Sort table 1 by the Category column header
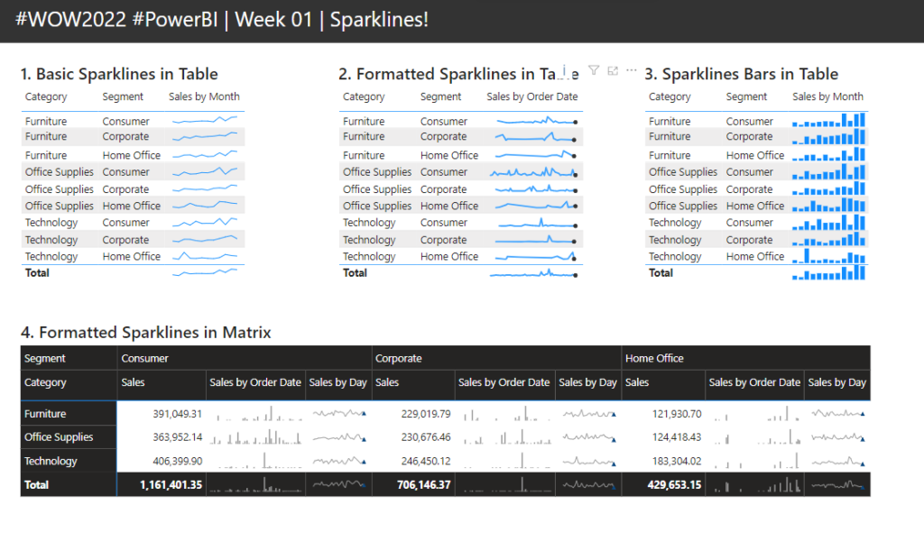The image size is (924, 560). [x=46, y=96]
